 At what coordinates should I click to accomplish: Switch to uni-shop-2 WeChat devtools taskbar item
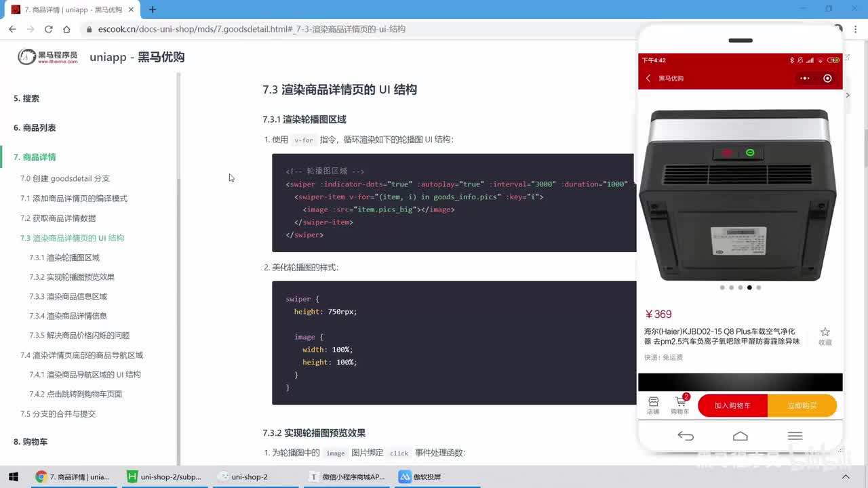click(x=255, y=476)
